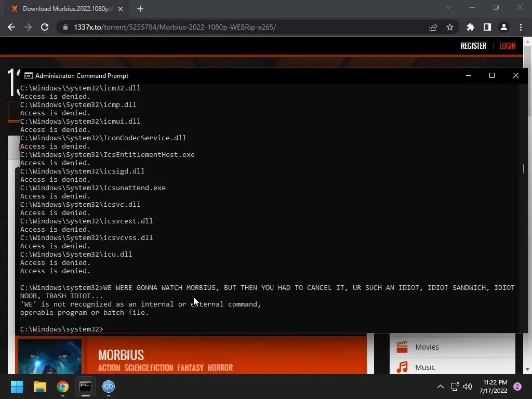Viewport: 532px width, 399px height.
Task: Bookmark this tab with star icon
Action: (x=450, y=27)
